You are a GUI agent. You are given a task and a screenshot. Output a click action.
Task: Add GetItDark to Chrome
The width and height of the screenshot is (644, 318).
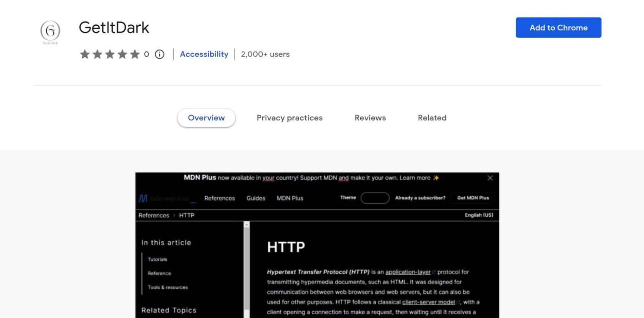(559, 27)
